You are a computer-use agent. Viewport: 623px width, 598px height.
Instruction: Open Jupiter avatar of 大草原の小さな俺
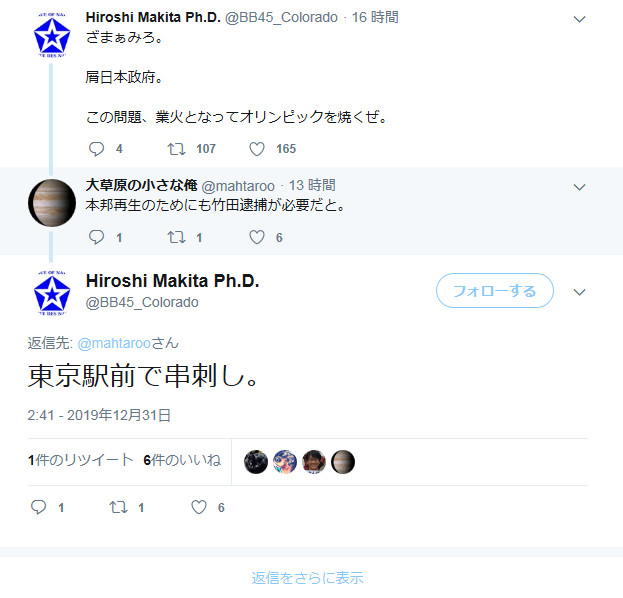pyautogui.click(x=52, y=203)
